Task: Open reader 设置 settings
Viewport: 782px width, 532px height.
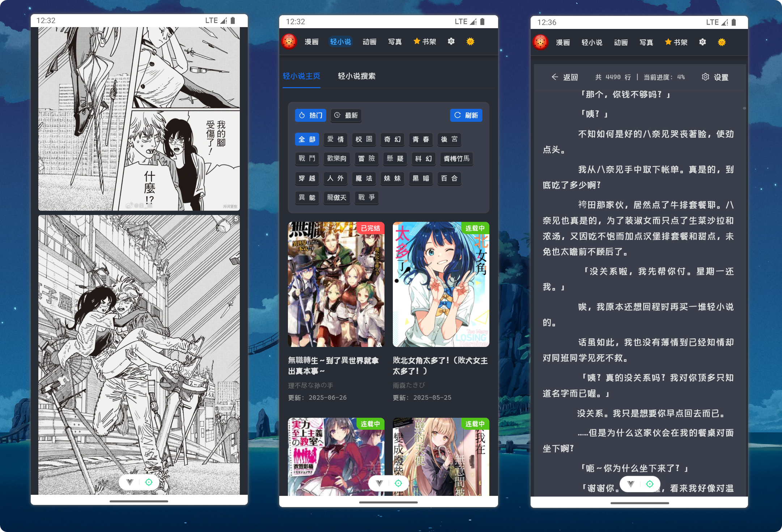Action: coord(715,77)
